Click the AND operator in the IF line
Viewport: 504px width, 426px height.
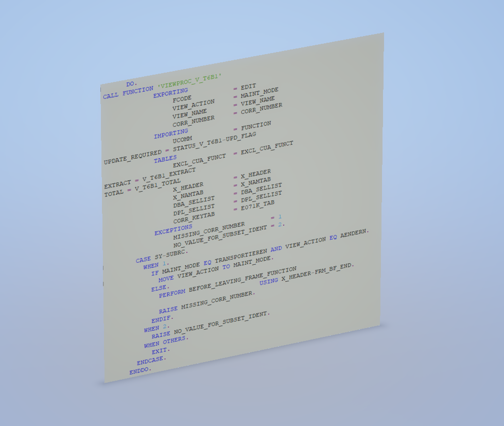[276, 249]
